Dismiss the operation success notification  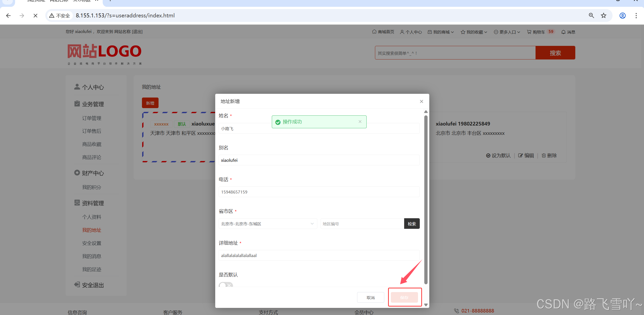point(360,122)
